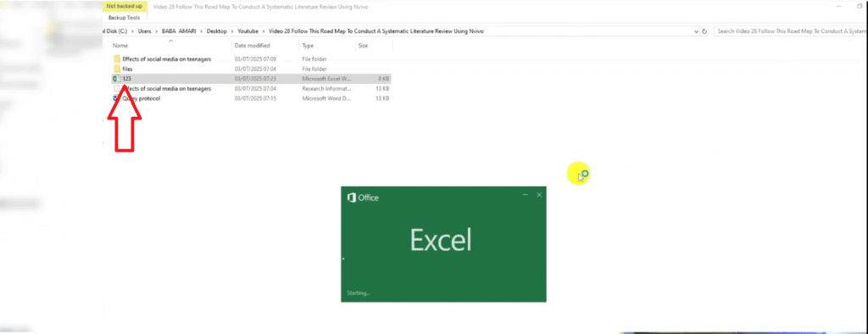Open the address bar history dropdown
This screenshot has width=868, height=334.
(696, 31)
